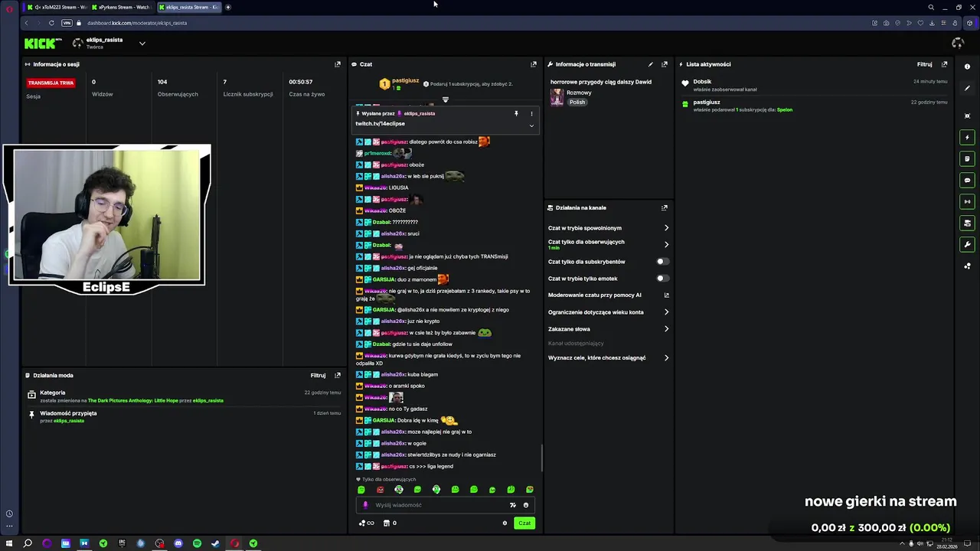980x551 pixels.
Task: Pop out the Informacje o transmisji panel
Action: tap(665, 64)
